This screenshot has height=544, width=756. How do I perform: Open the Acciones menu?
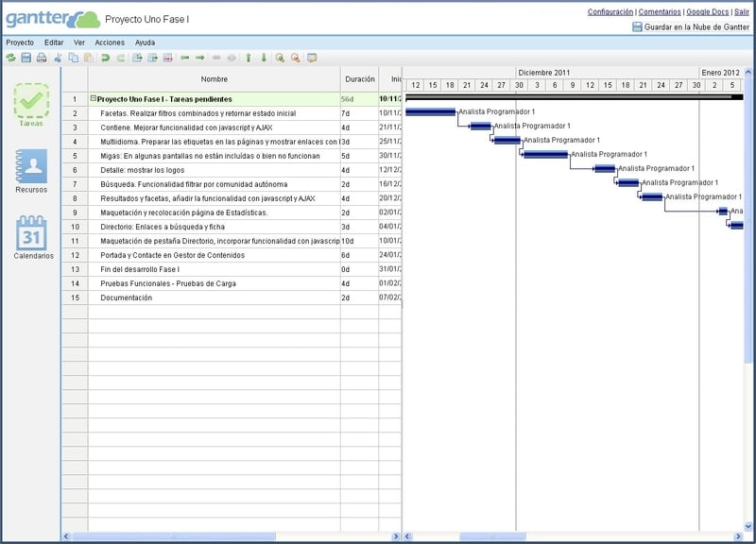tap(110, 42)
